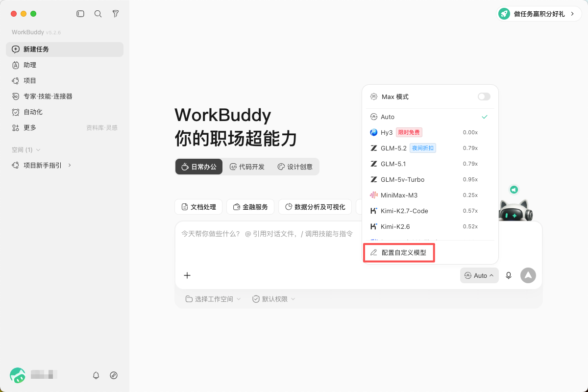This screenshot has height=392, width=588.
Task: Click the 0.00x multiplier for Hy3
Action: click(x=470, y=132)
